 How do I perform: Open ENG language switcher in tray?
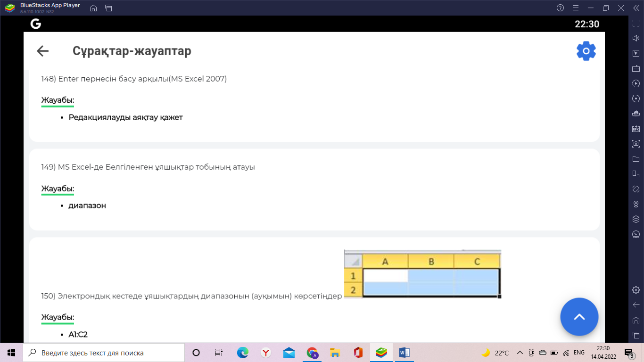tap(579, 353)
